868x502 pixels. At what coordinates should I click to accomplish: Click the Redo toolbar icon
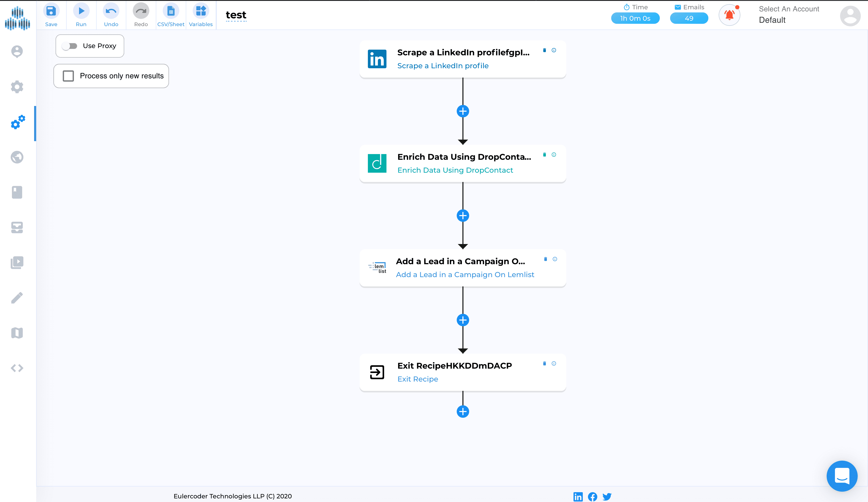point(141,11)
